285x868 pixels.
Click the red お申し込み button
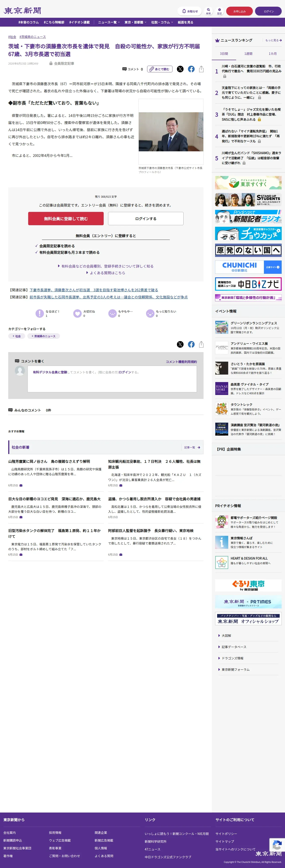point(239,11)
